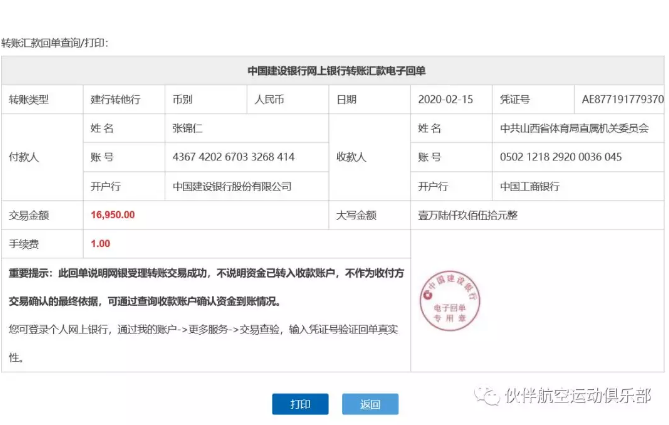Select the transfer type value 建行转他行
The image size is (669, 425).
(115, 100)
